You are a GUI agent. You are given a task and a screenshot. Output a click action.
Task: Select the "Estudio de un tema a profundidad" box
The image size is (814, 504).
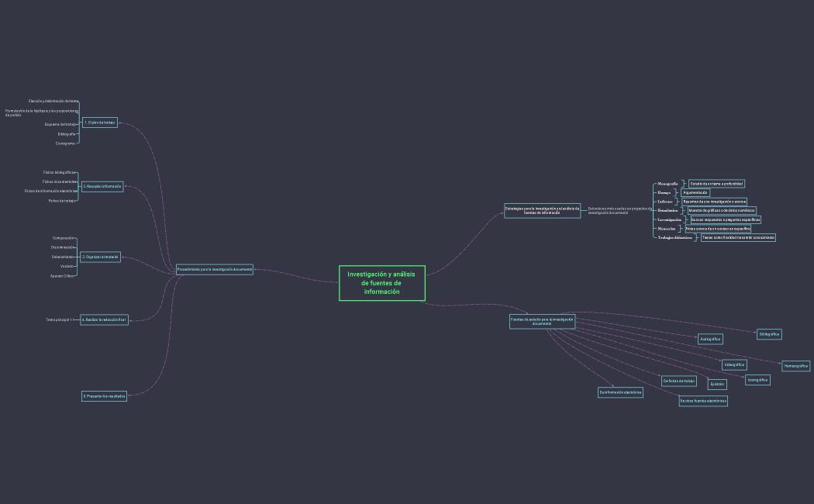[x=717, y=184]
